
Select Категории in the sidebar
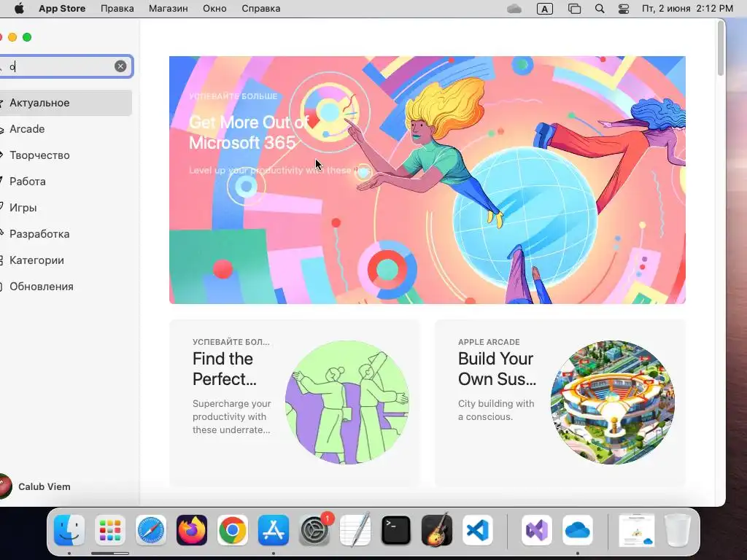point(66,260)
